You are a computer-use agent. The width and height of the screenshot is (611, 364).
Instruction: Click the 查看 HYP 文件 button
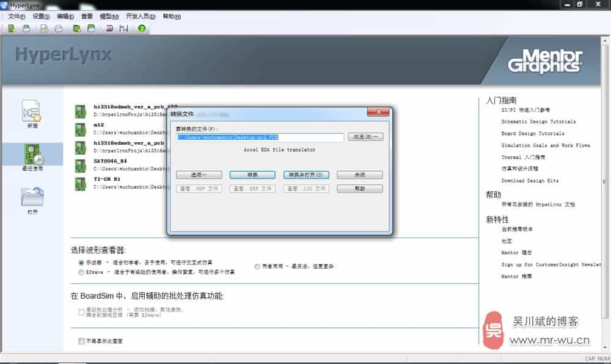(x=199, y=189)
